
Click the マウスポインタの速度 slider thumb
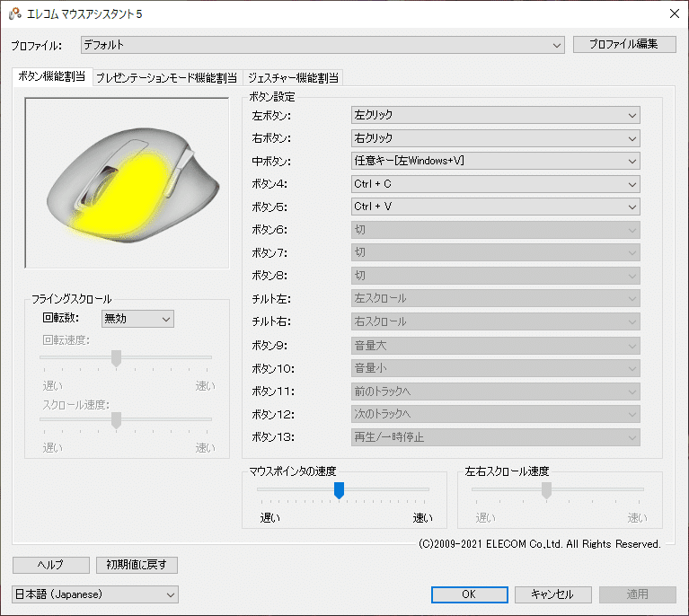point(339,490)
